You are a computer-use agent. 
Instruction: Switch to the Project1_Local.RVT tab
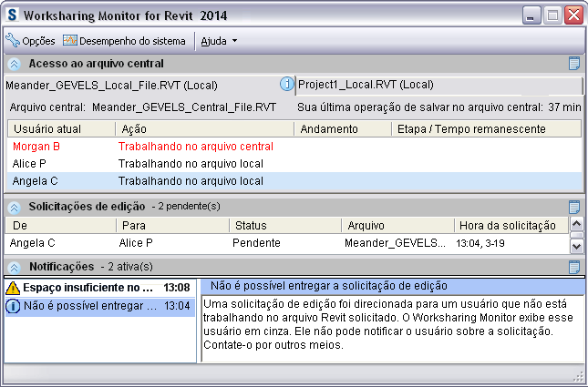point(439,85)
